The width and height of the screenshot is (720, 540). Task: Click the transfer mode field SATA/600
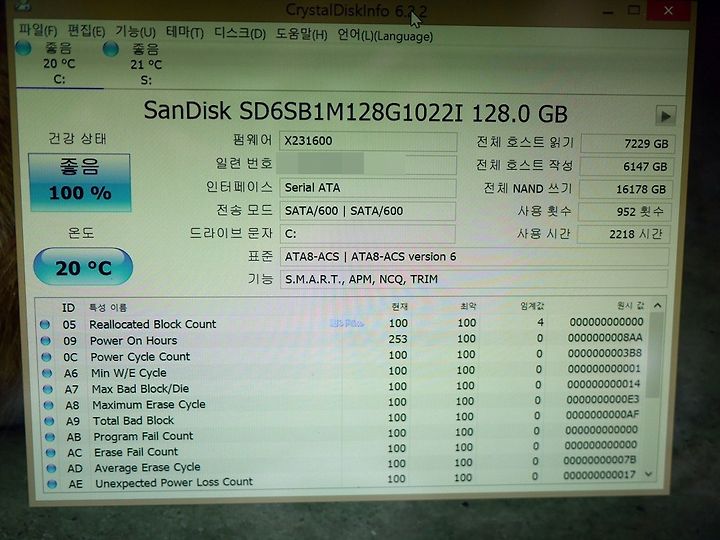click(x=367, y=211)
